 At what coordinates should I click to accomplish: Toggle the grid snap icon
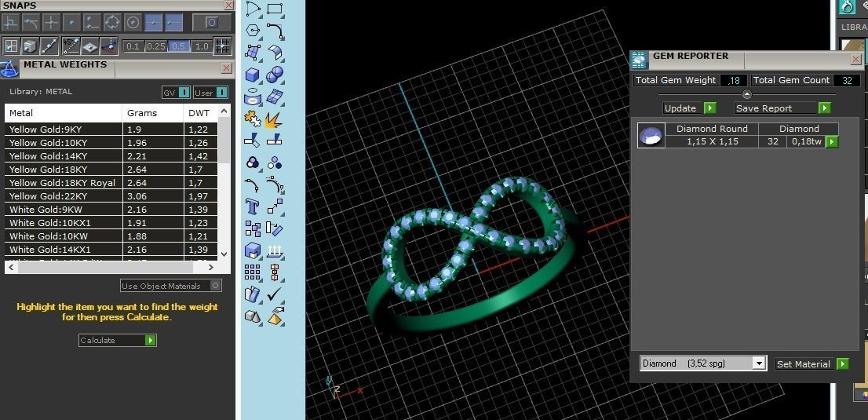[223, 46]
